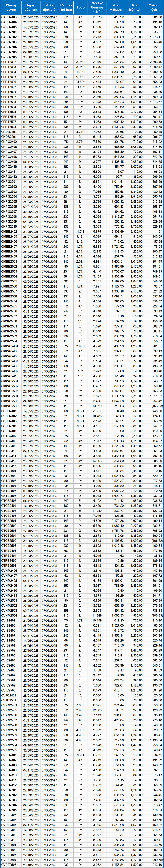Select the warrant code CVRE2405
164x868 pixels.
point(9,815)
